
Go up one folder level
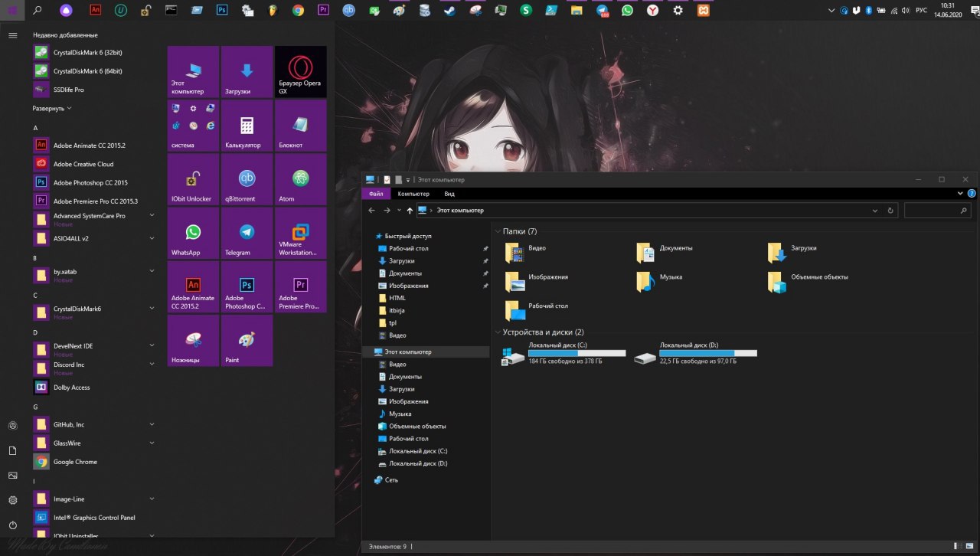click(x=410, y=210)
